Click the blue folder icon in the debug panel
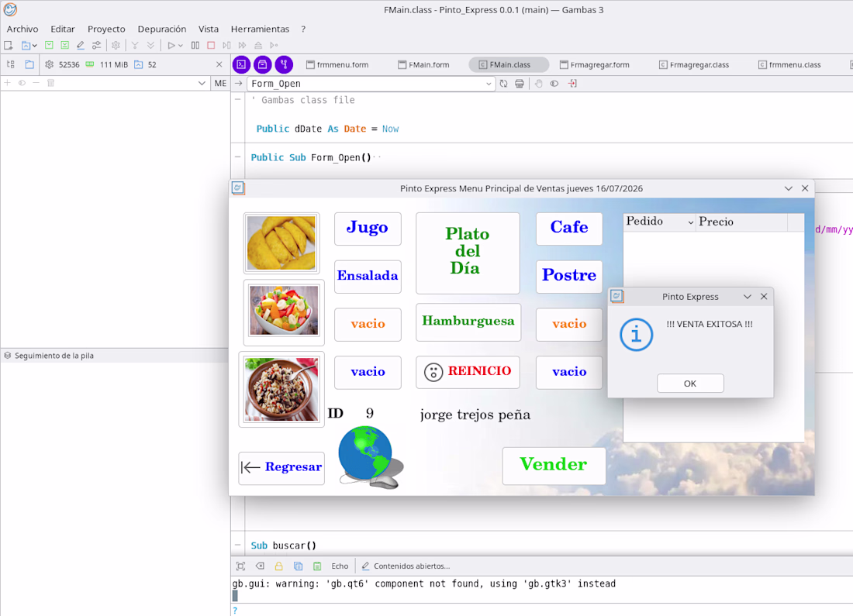 [x=29, y=64]
